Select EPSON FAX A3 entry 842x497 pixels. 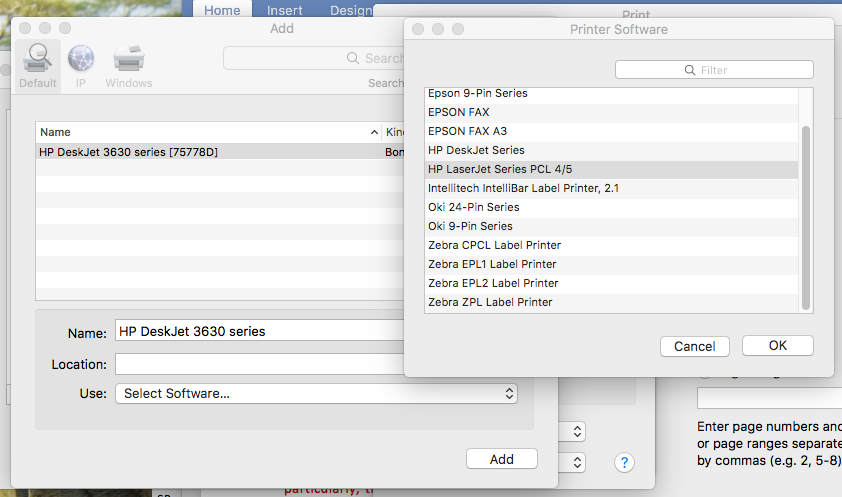tap(611, 131)
